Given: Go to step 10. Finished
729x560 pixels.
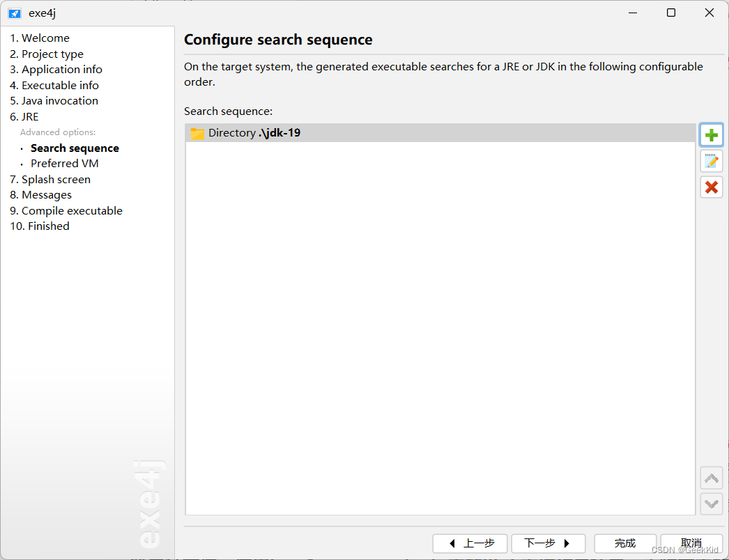Looking at the screenshot, I should click(x=40, y=226).
